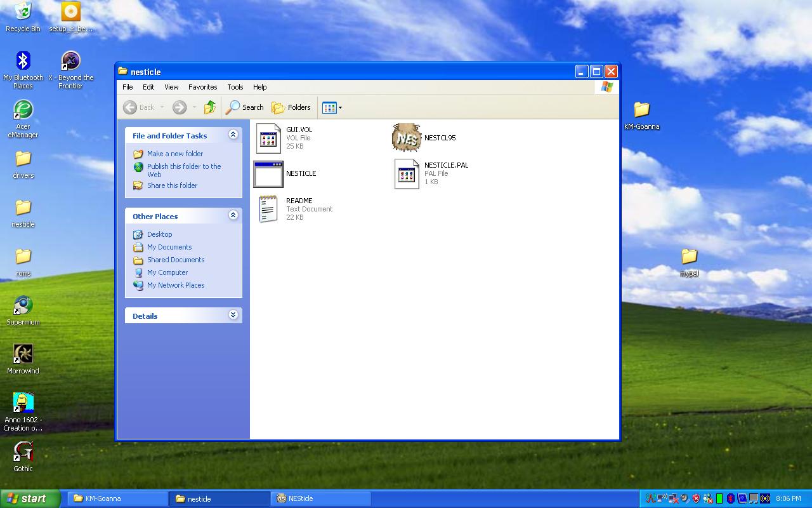Click Make a new folder link
This screenshot has width=812, height=508.
175,154
